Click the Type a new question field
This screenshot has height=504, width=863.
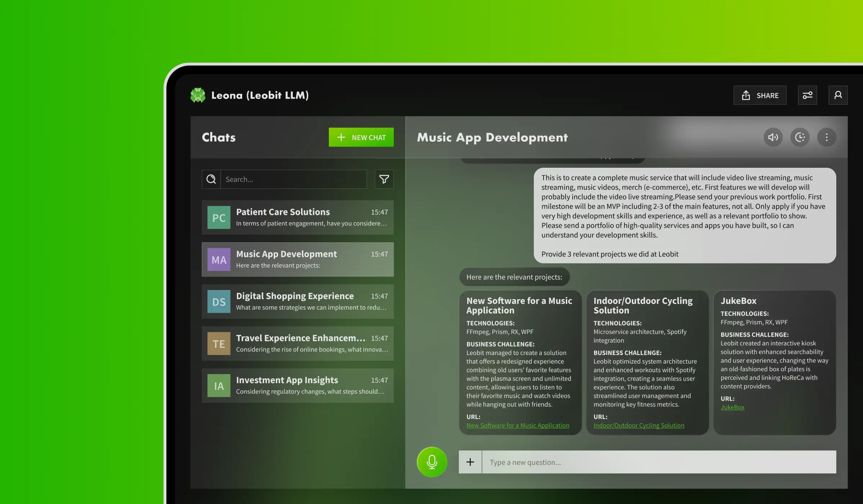coord(658,462)
